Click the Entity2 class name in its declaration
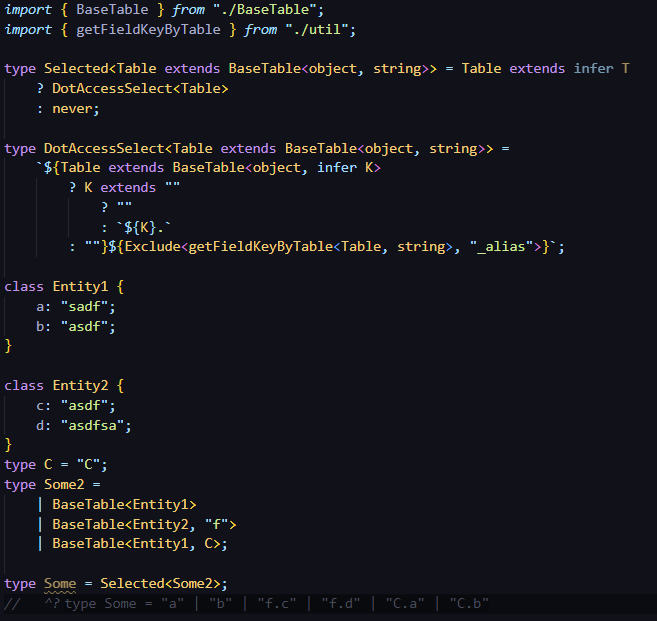Screen dimensions: 657x621 (80, 386)
